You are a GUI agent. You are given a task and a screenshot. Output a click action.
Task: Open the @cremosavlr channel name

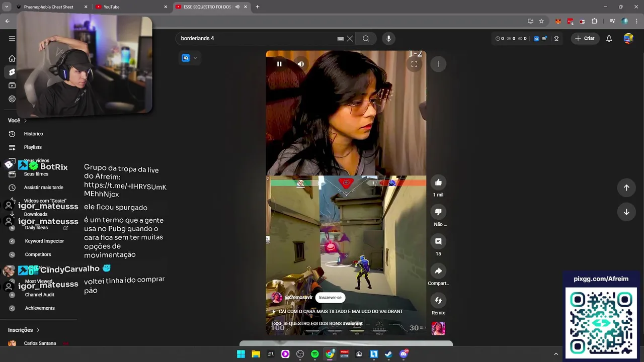(x=298, y=297)
